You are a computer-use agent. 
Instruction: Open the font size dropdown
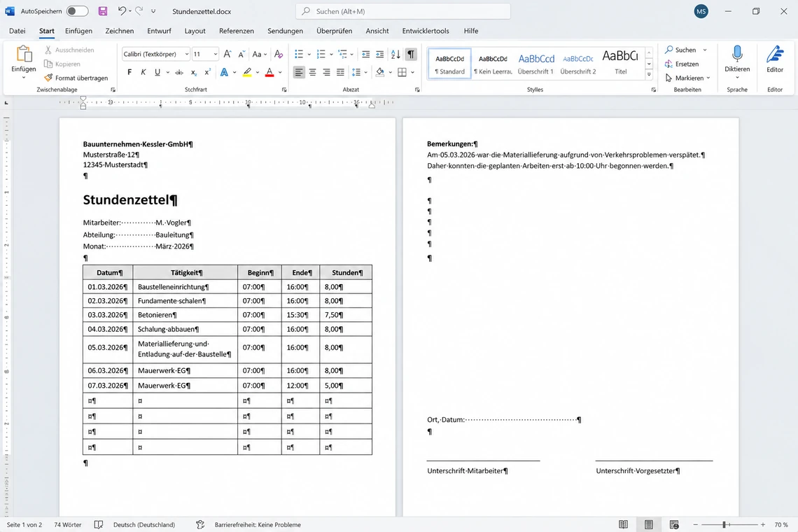pyautogui.click(x=216, y=54)
